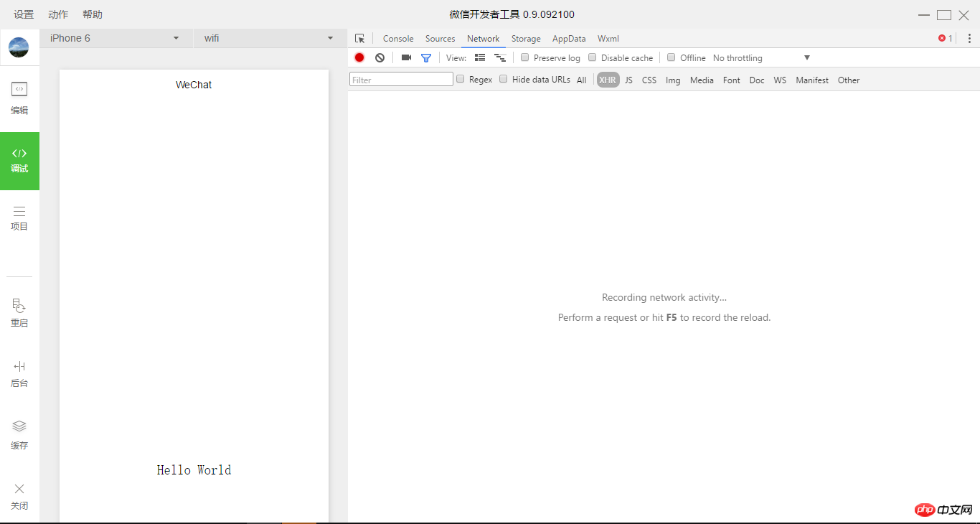The width and height of the screenshot is (980, 524).
Task: Enable the Preserve log checkbox
Action: (525, 57)
